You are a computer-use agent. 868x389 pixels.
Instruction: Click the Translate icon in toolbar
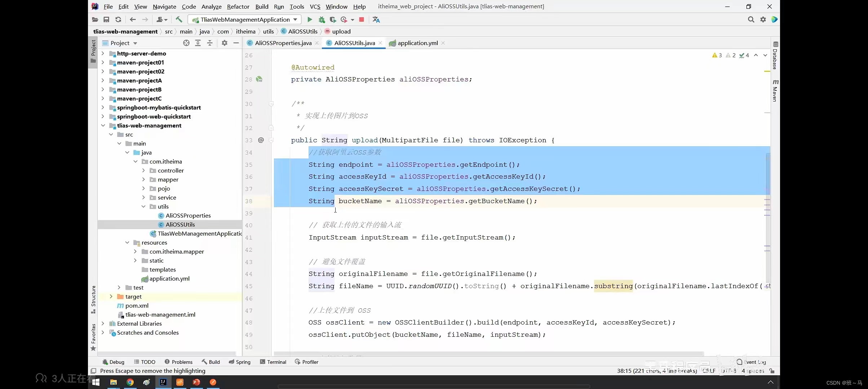(x=376, y=19)
